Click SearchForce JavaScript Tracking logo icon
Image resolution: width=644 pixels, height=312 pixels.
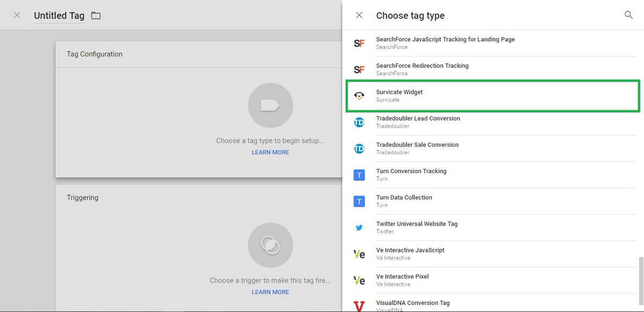point(360,43)
